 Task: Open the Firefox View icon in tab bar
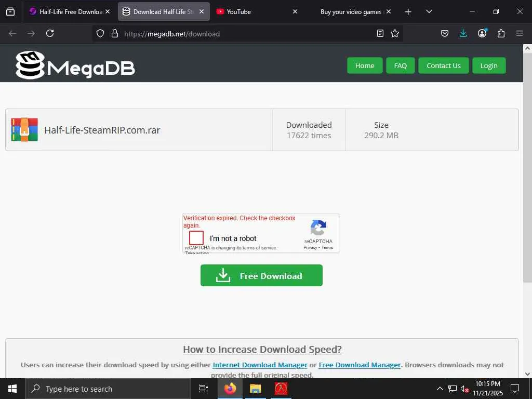tap(10, 11)
